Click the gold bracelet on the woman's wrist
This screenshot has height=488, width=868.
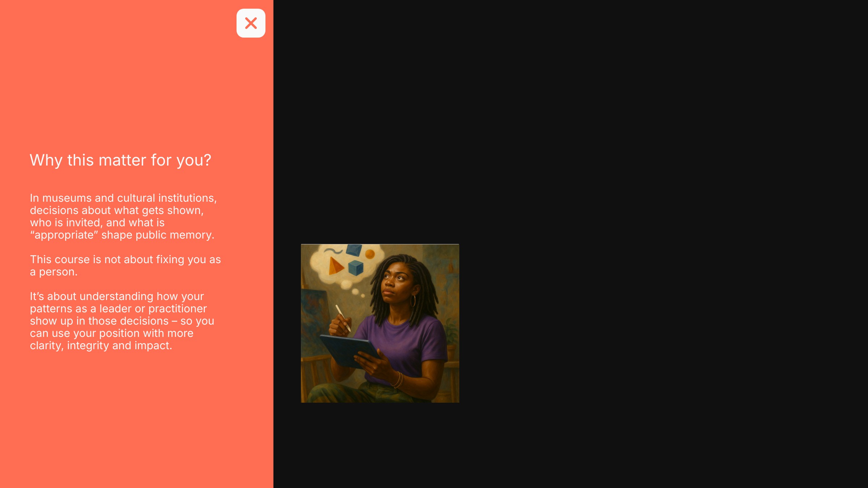(398, 380)
